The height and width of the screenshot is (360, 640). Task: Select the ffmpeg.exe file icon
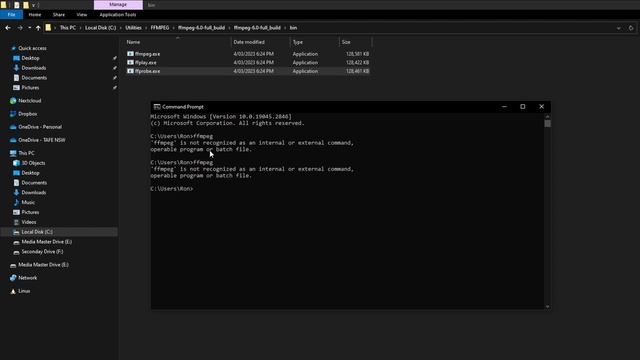[x=130, y=54]
